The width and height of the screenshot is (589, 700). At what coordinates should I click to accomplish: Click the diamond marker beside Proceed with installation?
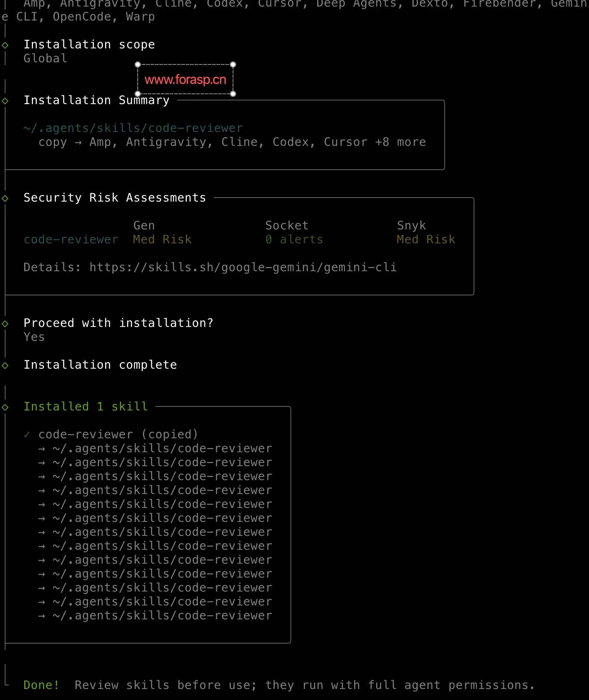[5, 324]
